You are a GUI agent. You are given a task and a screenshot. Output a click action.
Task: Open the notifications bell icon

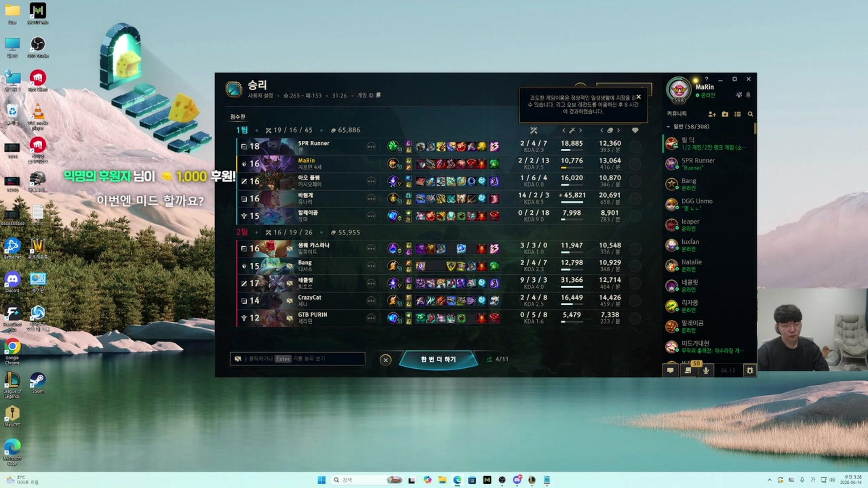tap(748, 95)
